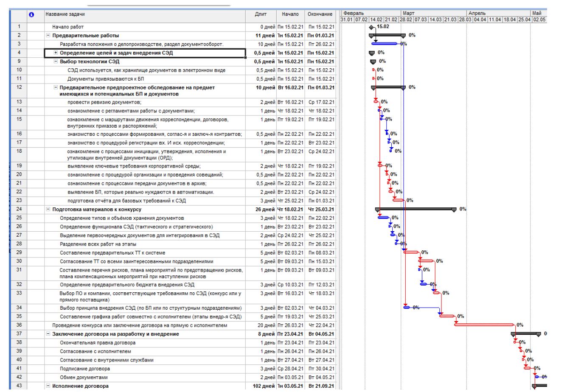
Task: Expand the 'Определение целей и задач внедрения СЭД' group
Action: point(56,53)
